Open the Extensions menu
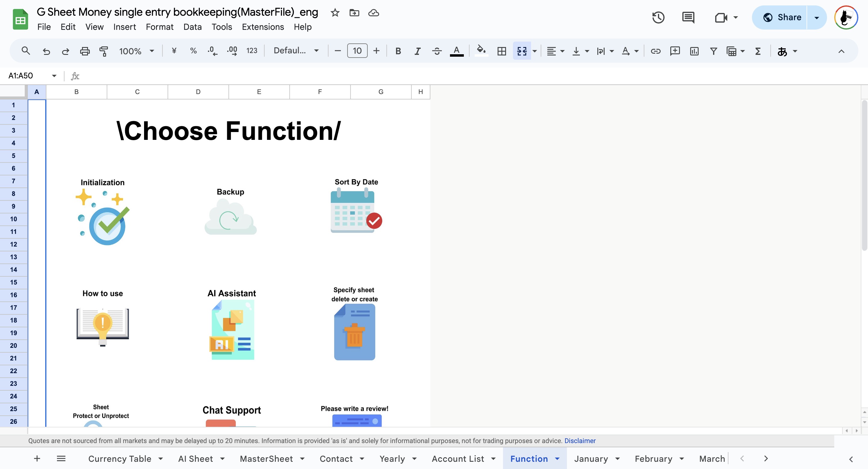 [x=263, y=27]
